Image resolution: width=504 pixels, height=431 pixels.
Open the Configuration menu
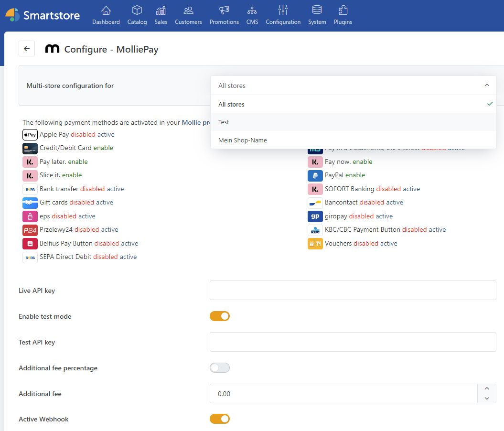click(283, 15)
